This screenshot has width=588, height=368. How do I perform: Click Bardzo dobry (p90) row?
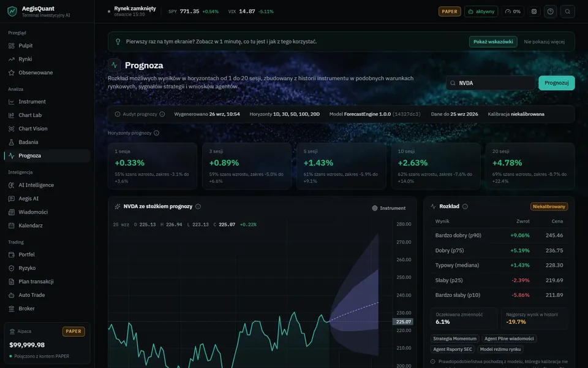499,236
